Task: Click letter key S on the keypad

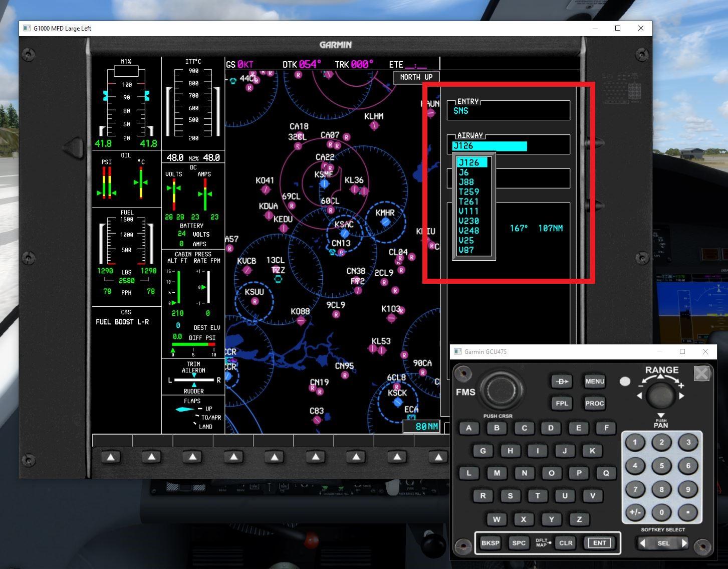Action: click(x=510, y=496)
